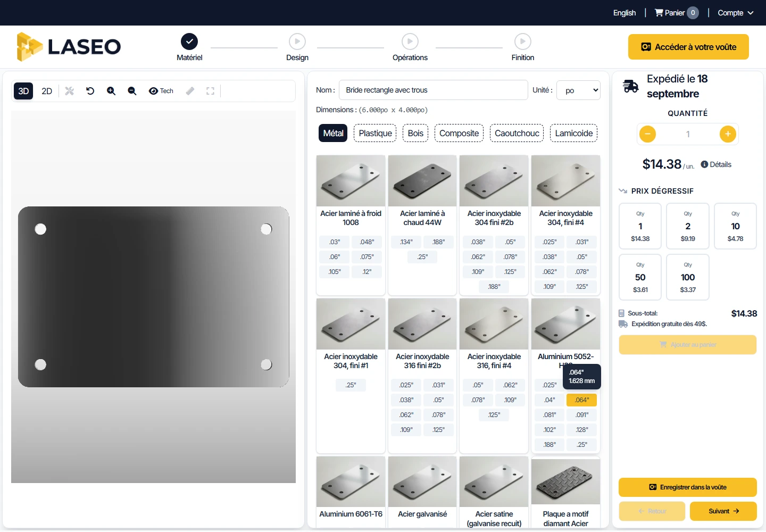Toggle the Tech view eye
766x532 pixels.
point(161,91)
